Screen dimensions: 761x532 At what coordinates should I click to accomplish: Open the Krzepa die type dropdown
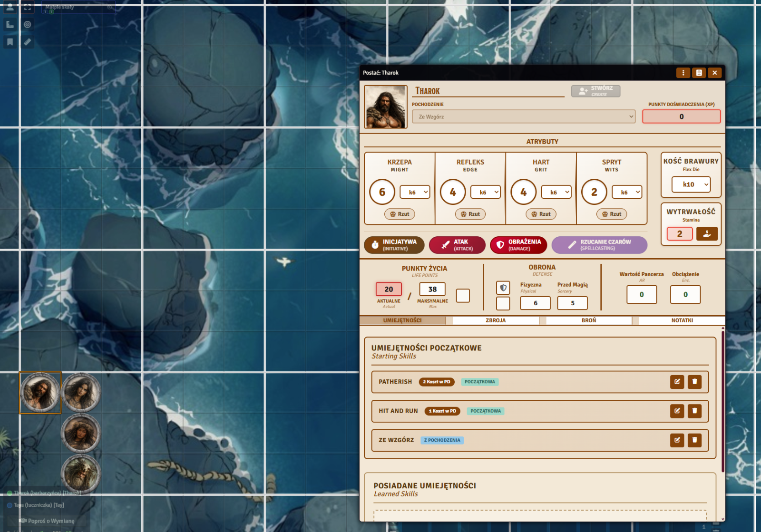(415, 192)
